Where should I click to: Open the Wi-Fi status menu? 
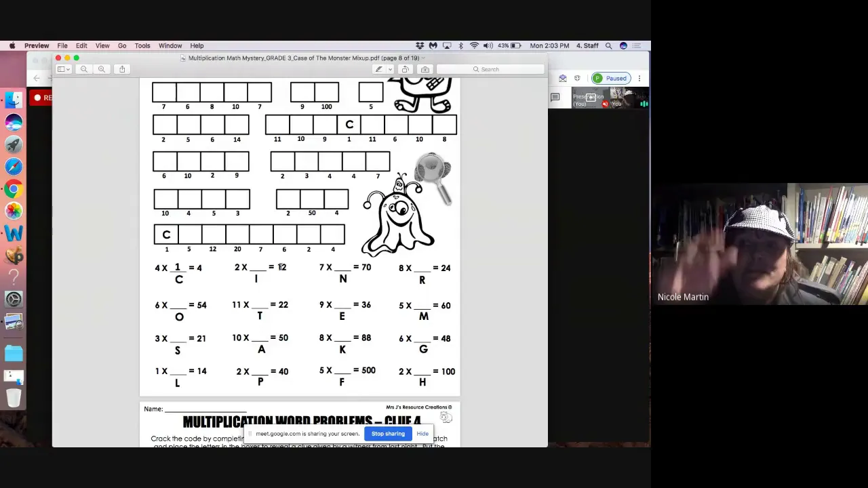474,45
